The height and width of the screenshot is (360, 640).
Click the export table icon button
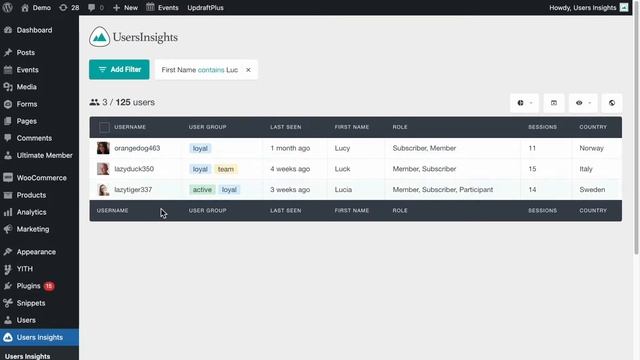click(554, 103)
